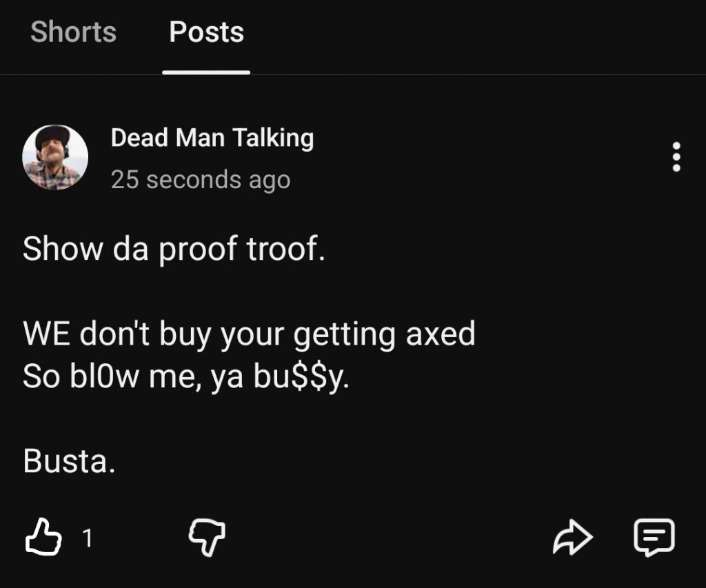706x588 pixels.
Task: Like the post with thumbs-up icon
Action: pyautogui.click(x=43, y=536)
